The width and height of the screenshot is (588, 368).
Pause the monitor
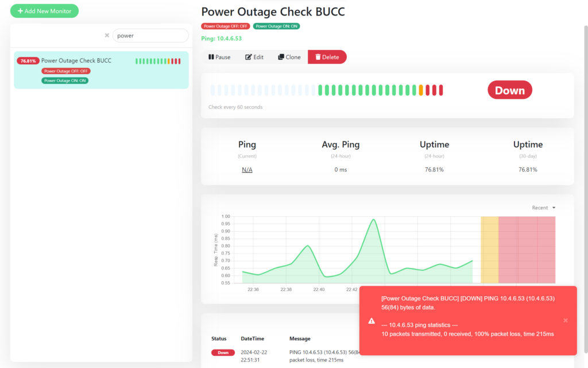pos(219,57)
